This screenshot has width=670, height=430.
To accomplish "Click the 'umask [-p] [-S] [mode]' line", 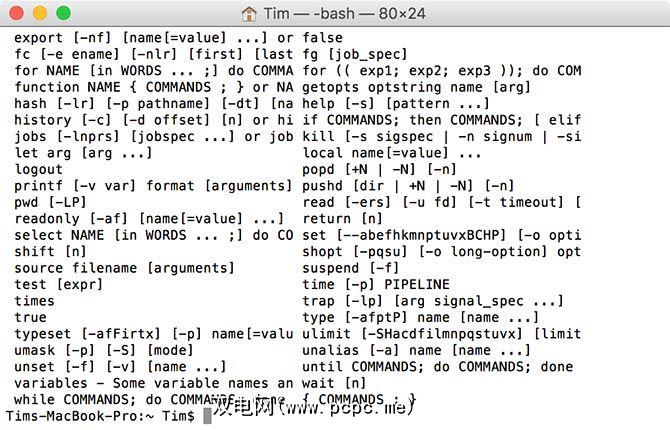I will [105, 349].
